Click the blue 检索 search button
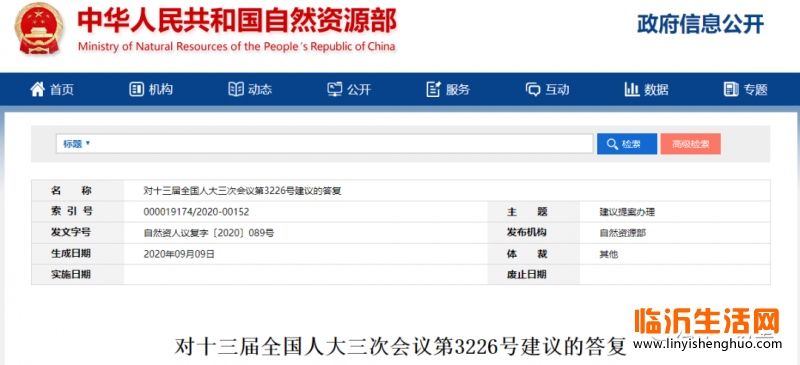Viewport: 800px width, 365px height. click(x=627, y=144)
